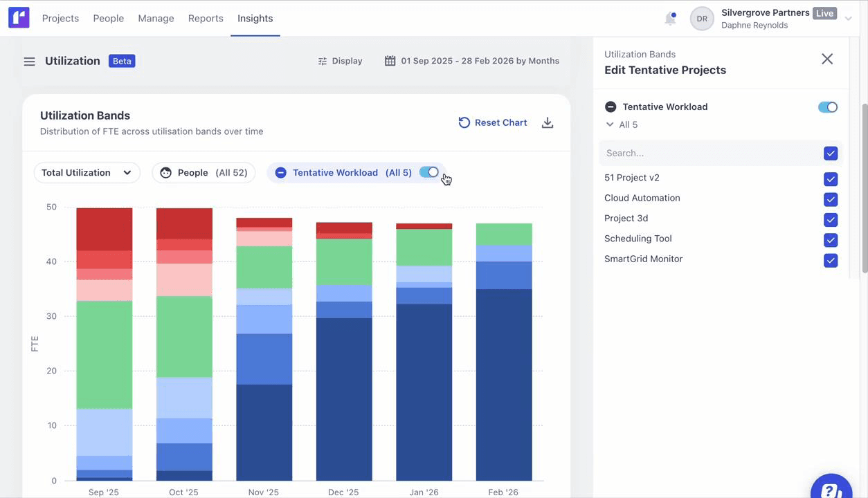Go to People in the navigation
This screenshot has width=868, height=498.
[109, 19]
